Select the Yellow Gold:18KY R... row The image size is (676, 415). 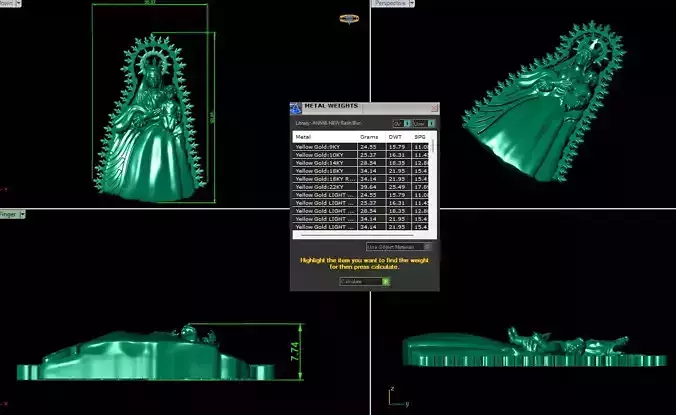click(x=360, y=179)
